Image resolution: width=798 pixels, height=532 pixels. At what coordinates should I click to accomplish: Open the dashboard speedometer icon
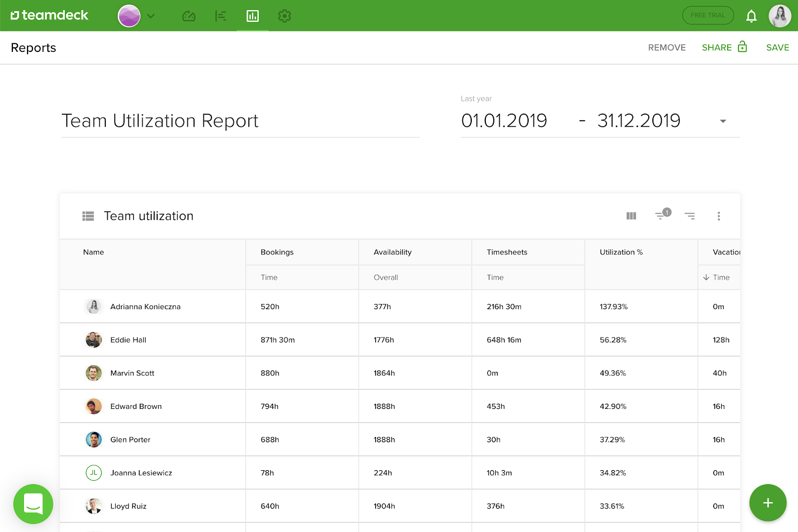[189, 16]
